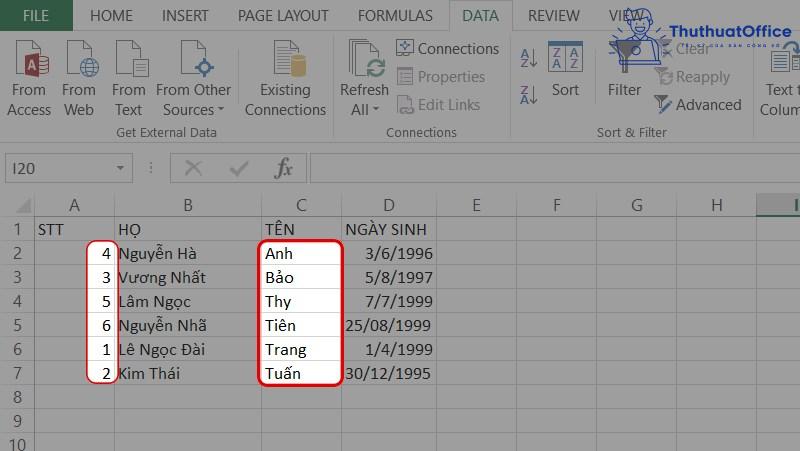Open the Sort dialog button
800x451 pixels.
[565, 69]
